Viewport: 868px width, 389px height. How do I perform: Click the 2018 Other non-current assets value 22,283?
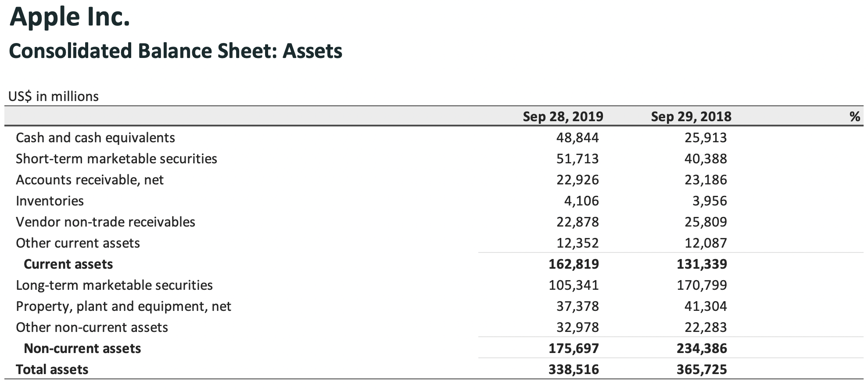tap(705, 328)
